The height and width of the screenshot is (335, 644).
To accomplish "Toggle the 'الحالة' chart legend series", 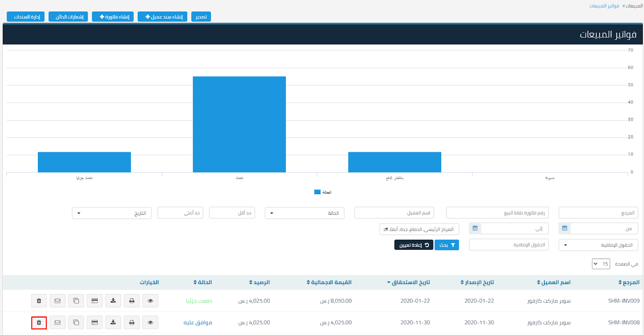I will (x=323, y=192).
